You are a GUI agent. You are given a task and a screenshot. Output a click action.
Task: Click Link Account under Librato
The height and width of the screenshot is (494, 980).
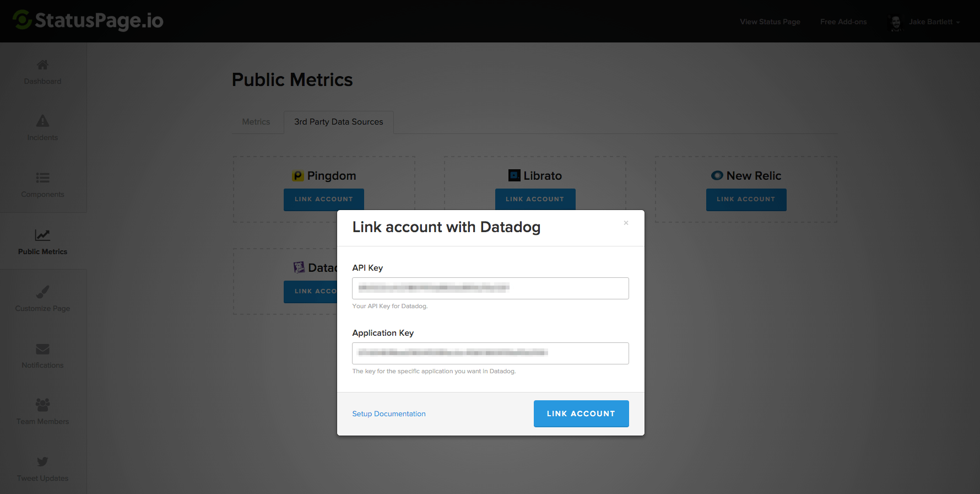[535, 199]
